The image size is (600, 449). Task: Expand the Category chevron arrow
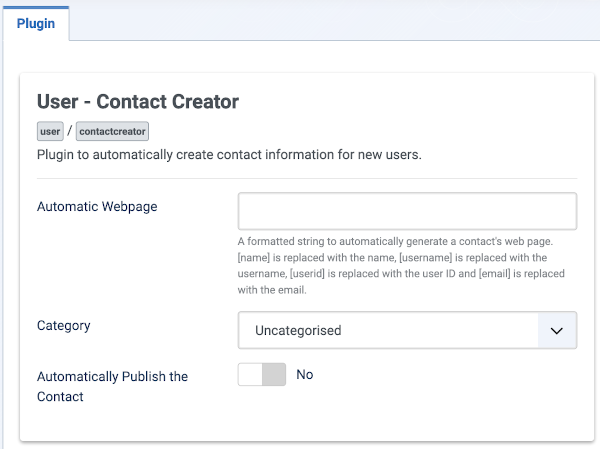click(x=557, y=330)
